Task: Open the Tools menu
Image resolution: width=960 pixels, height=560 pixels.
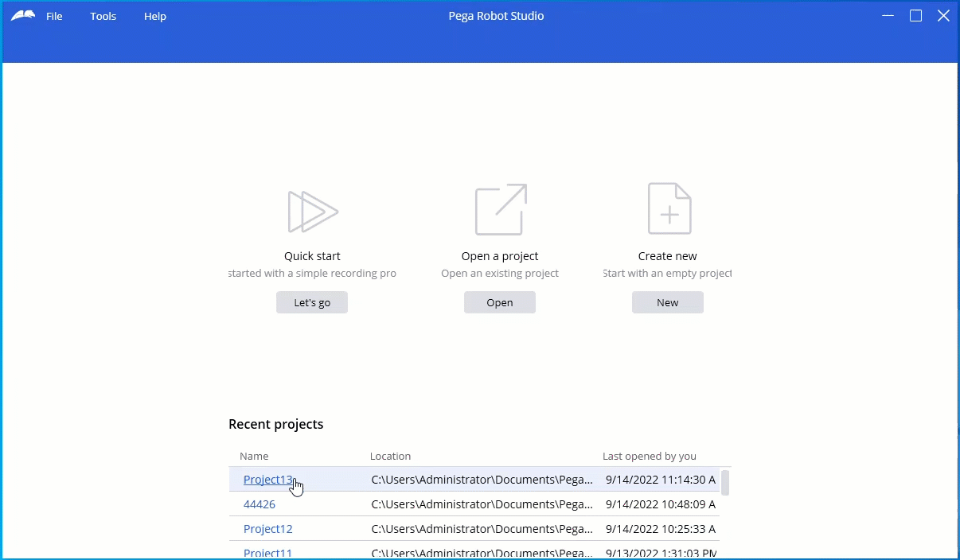Action: pyautogui.click(x=103, y=16)
